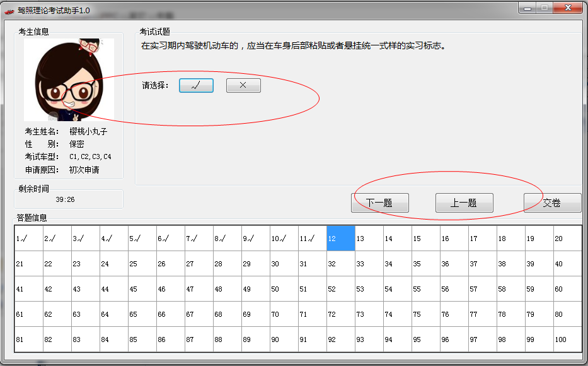The height and width of the screenshot is (366, 588).
Task: Answer with the X (false) button
Action: click(x=243, y=86)
